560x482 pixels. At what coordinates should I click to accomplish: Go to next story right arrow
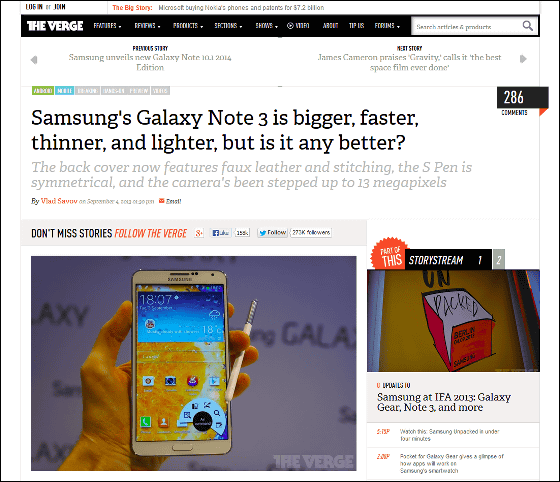pyautogui.click(x=523, y=59)
